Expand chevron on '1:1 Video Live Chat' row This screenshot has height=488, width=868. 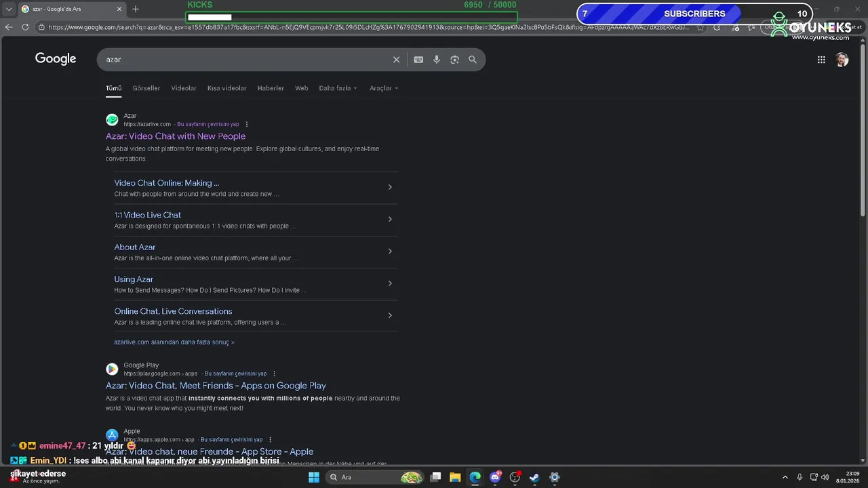390,219
